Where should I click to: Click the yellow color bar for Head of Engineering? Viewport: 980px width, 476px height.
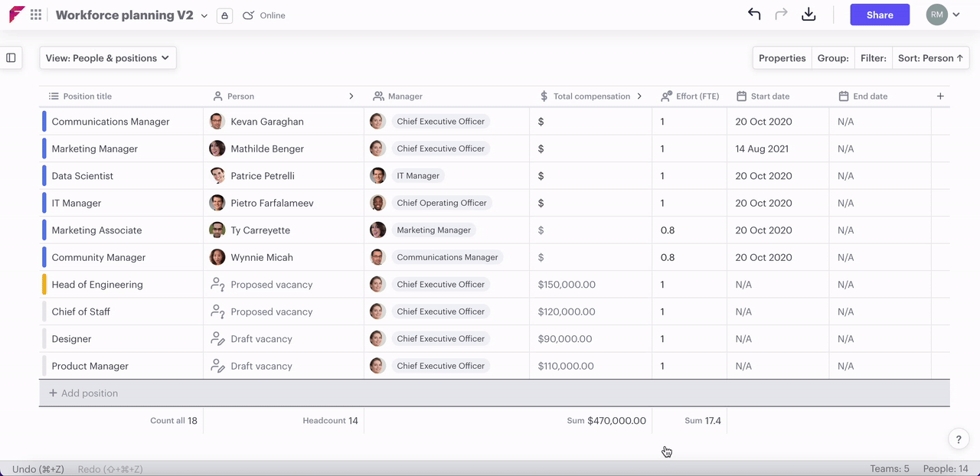tap(44, 285)
